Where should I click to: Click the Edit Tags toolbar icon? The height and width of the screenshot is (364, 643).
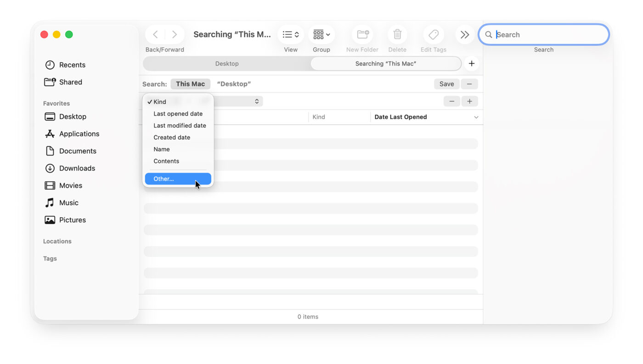[433, 34]
